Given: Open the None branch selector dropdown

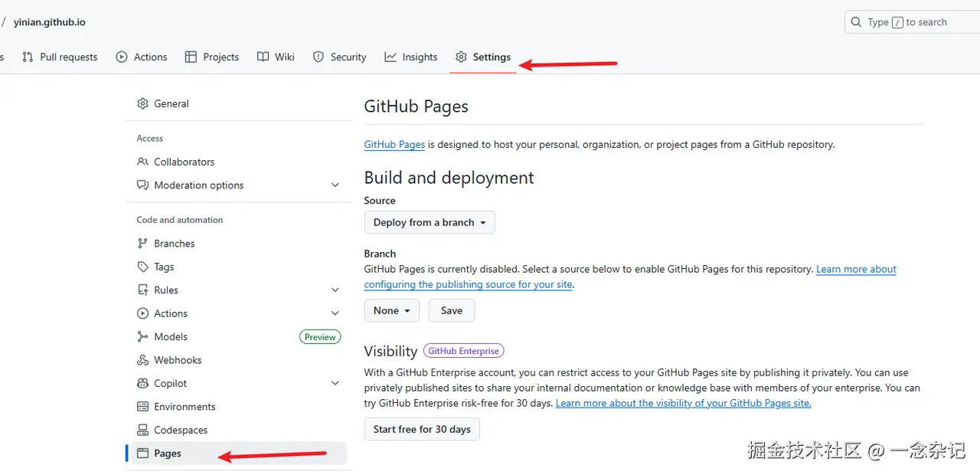Looking at the screenshot, I should pos(392,310).
